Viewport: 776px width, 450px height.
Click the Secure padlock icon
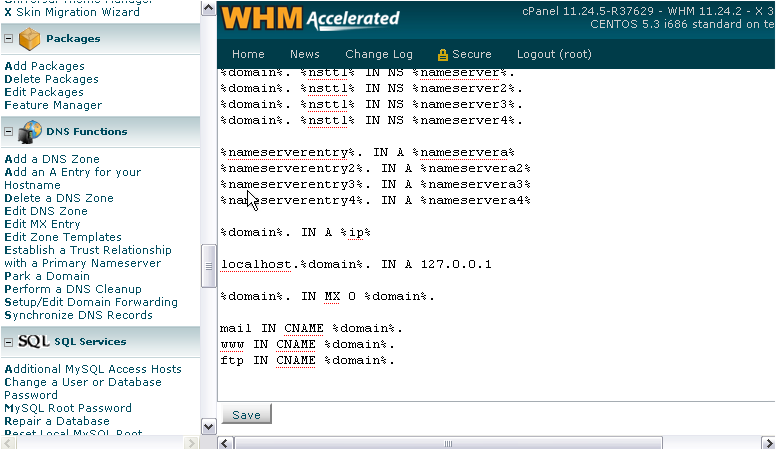pos(443,54)
